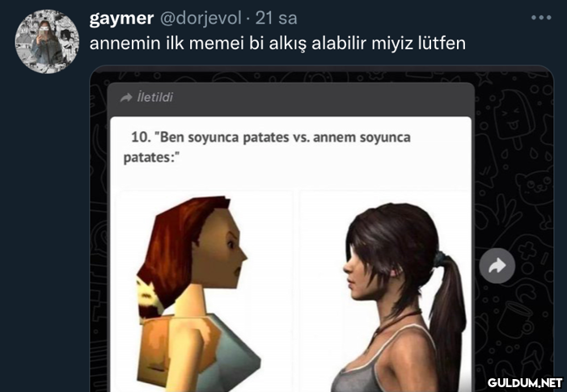
Task: Tap the circular forward arrow button beside the message
Action: (497, 266)
